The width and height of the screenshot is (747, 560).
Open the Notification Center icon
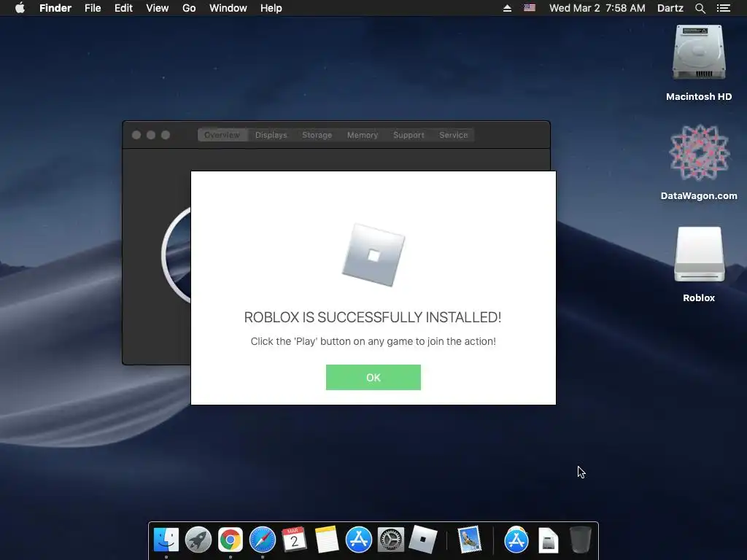tap(723, 8)
